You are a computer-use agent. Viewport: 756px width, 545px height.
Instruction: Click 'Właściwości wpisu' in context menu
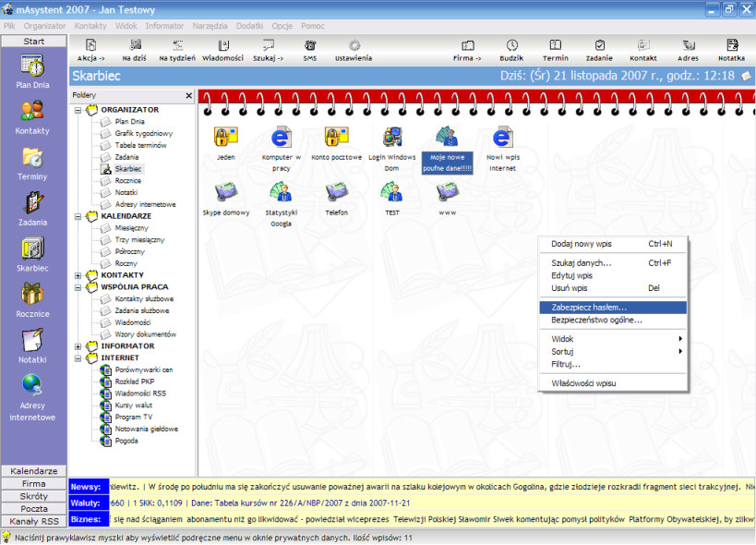[x=613, y=383]
